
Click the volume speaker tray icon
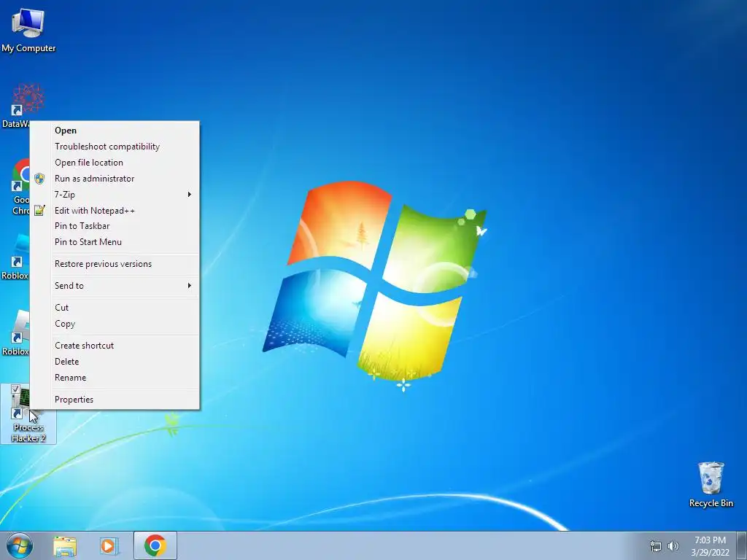(x=673, y=546)
